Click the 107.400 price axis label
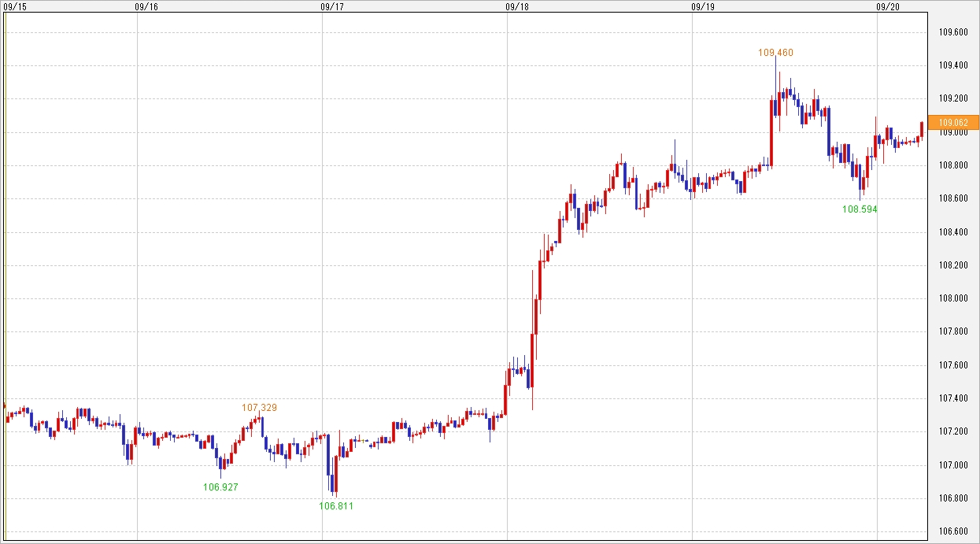Viewport: 980px width, 544px height. [x=953, y=398]
